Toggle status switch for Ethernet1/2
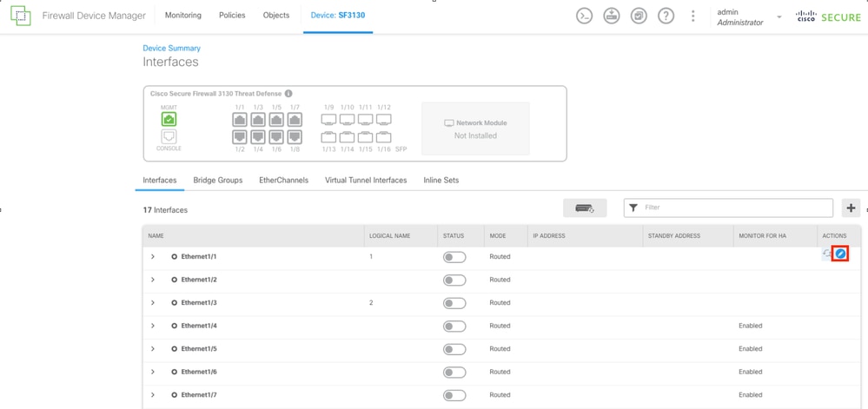868x409 pixels. (x=454, y=280)
